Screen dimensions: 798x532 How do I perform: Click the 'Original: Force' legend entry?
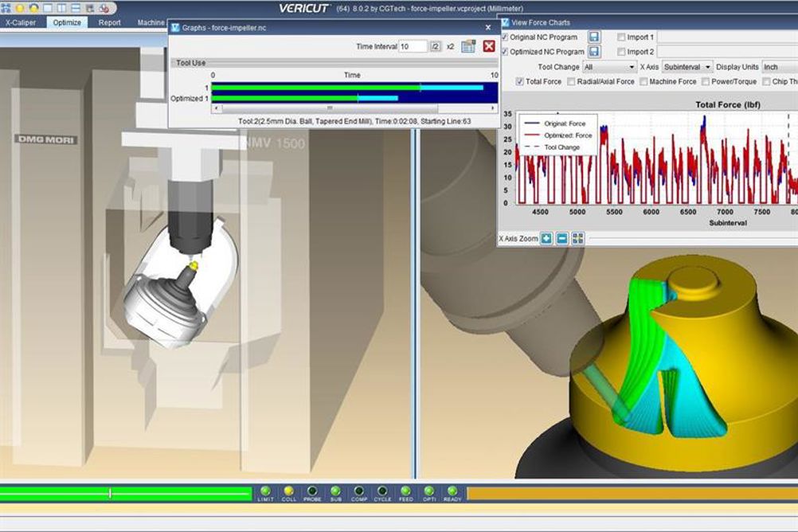coord(565,123)
